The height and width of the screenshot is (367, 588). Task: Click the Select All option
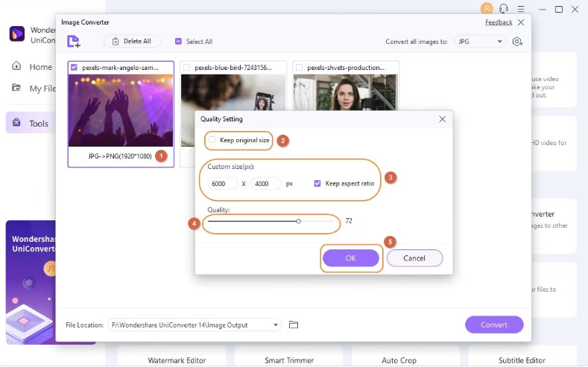click(194, 42)
